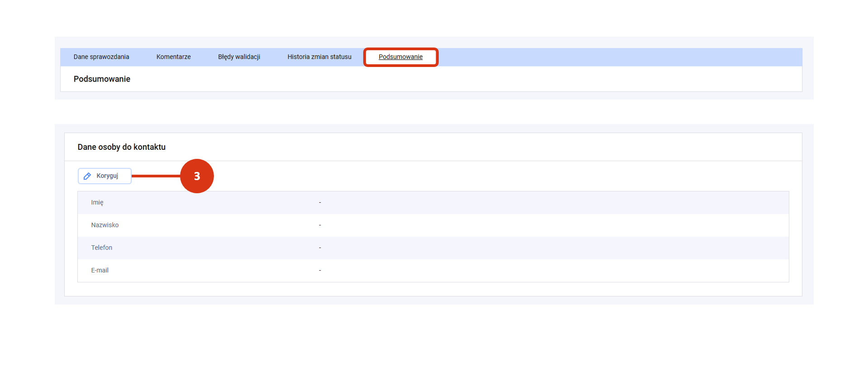This screenshot has height=377, width=868.
Task: Click the dash value in Nazwisko row
Action: pyautogui.click(x=320, y=225)
